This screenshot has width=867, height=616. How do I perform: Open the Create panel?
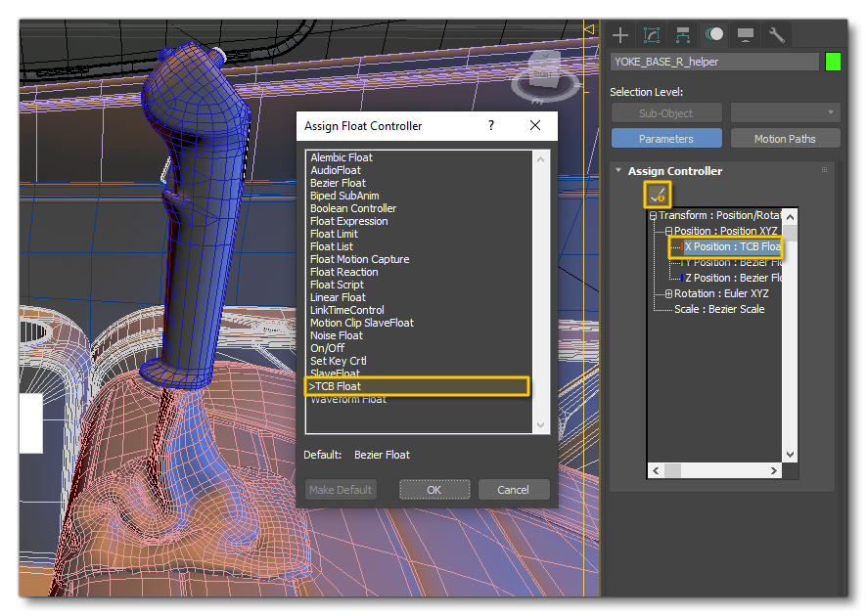click(x=620, y=34)
